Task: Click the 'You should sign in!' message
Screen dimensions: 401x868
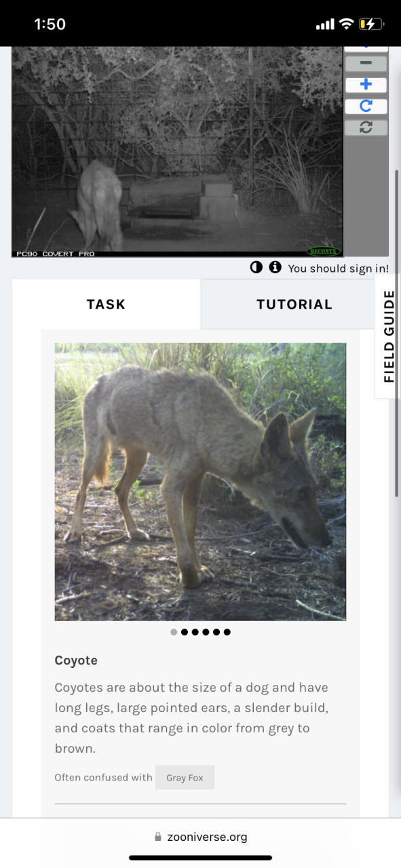Action: point(338,269)
